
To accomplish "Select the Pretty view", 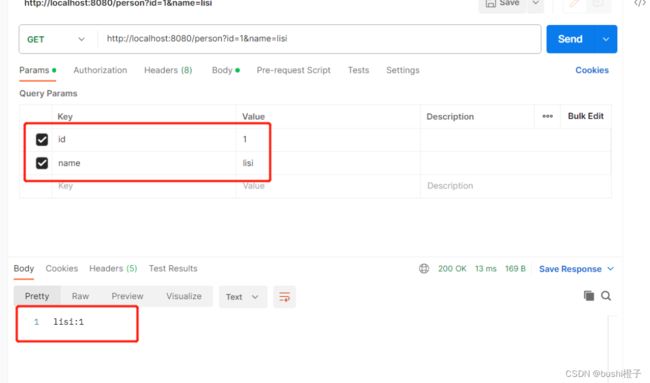I will 37,296.
